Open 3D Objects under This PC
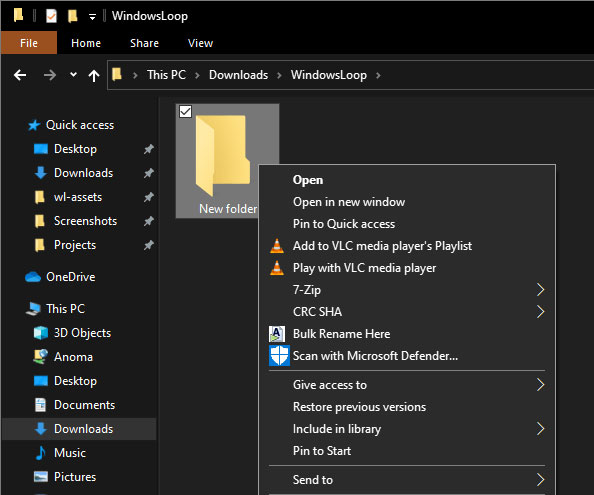 coord(82,333)
